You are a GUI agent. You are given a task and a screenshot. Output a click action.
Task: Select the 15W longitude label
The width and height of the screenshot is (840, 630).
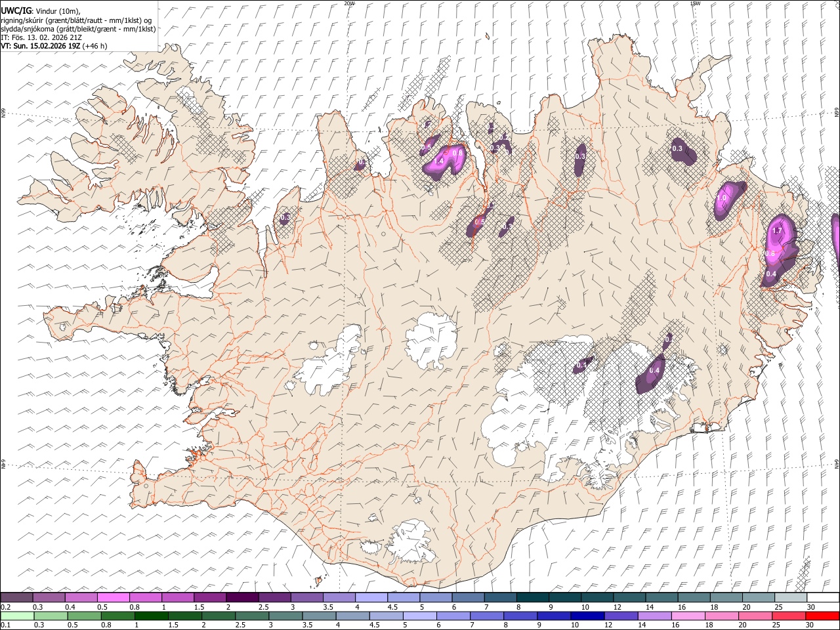(x=695, y=3)
